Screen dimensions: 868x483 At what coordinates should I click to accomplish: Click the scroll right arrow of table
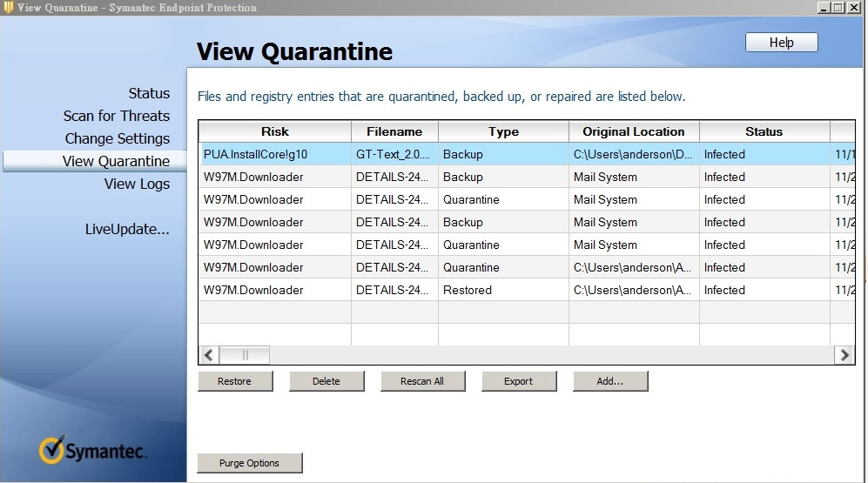click(x=844, y=355)
